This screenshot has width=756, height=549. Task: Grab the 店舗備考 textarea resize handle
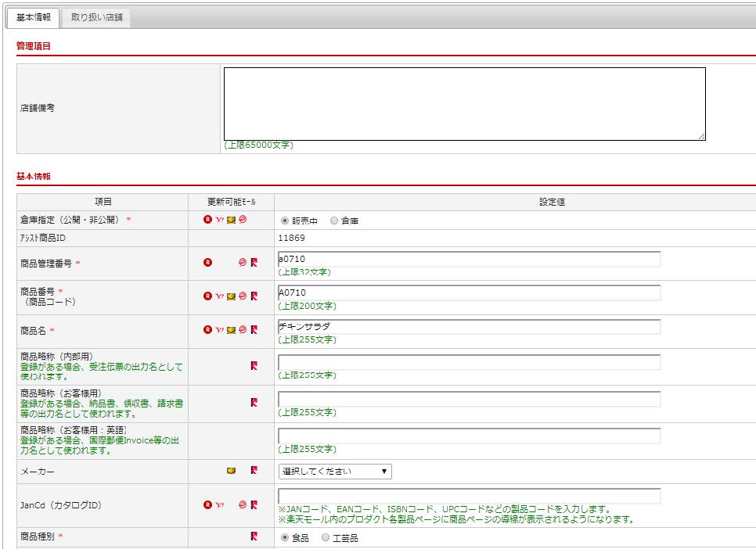click(702, 137)
